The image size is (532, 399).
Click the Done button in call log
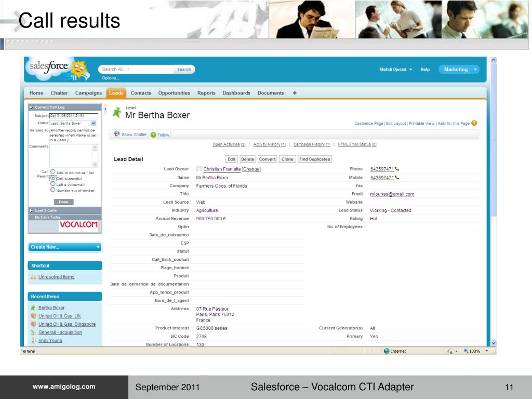(63, 202)
